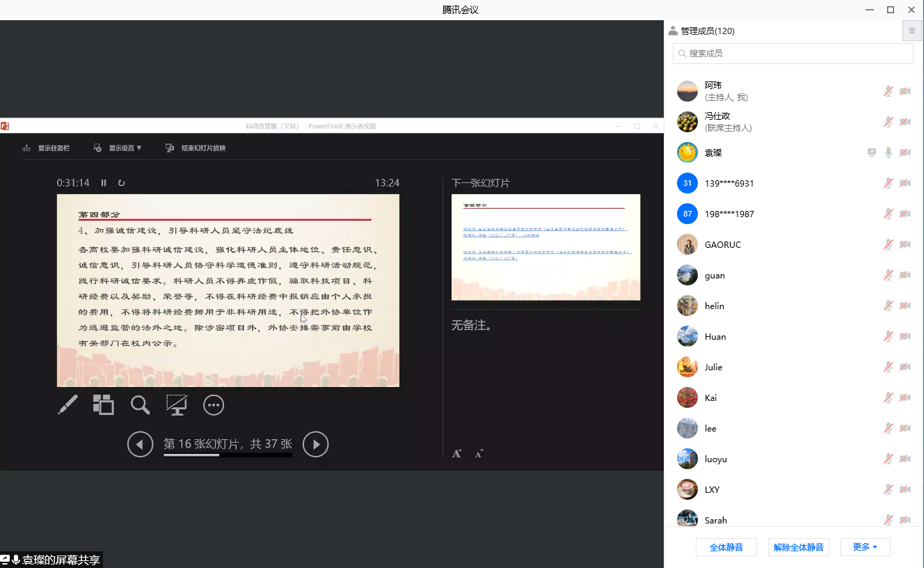This screenshot has width=924, height=568.
Task: Select the pen and laser pointer tool
Action: [67, 405]
